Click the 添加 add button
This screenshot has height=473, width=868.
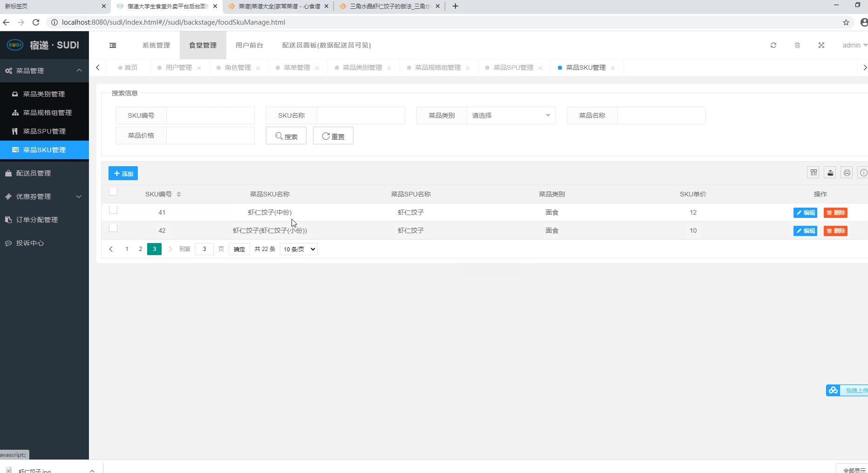click(x=123, y=173)
